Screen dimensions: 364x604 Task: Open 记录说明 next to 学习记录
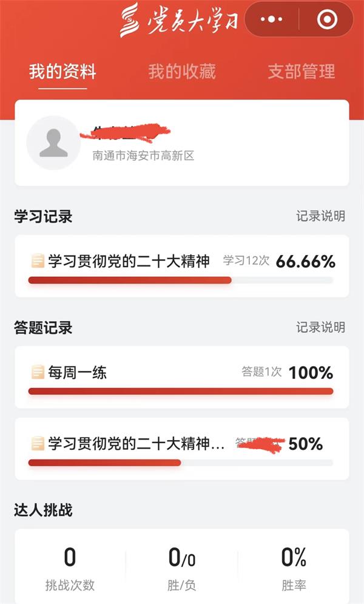tap(320, 216)
